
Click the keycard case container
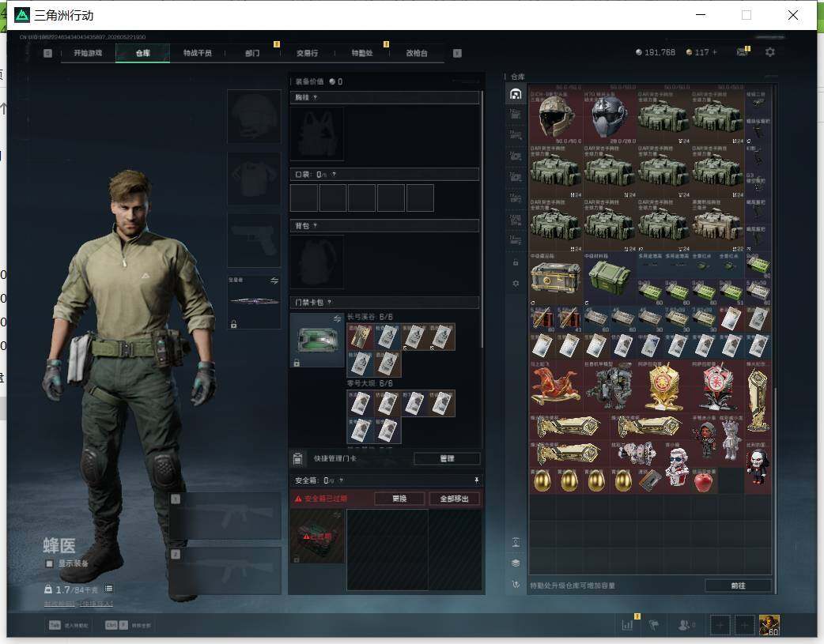click(x=317, y=340)
